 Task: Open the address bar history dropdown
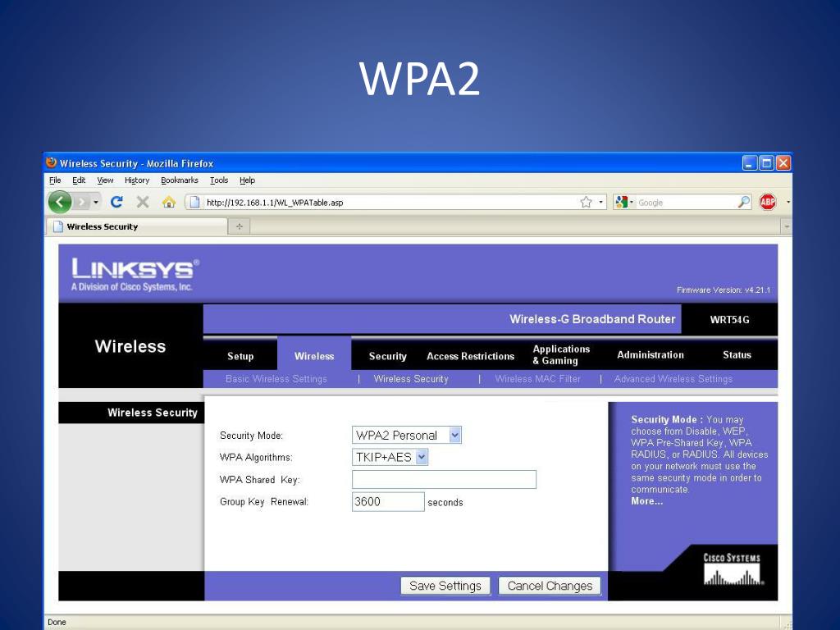[601, 202]
